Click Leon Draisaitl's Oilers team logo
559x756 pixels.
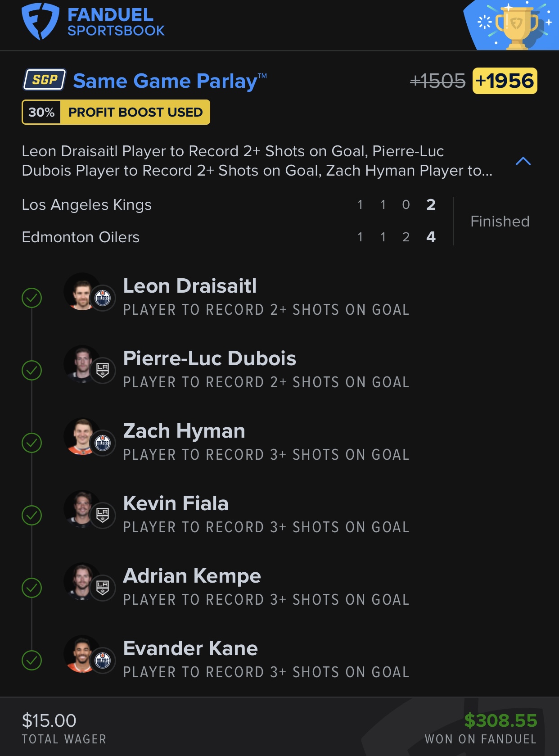(103, 298)
